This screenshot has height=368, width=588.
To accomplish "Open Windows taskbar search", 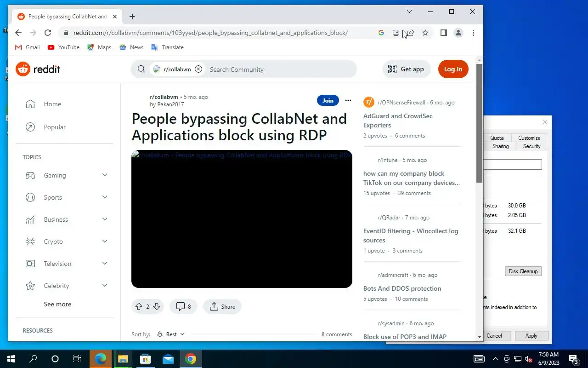I will (x=33, y=359).
